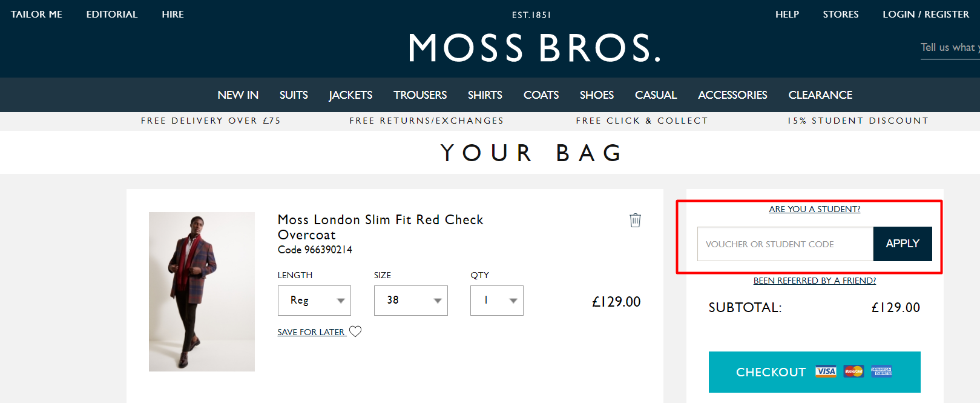Click the heart icon next to SAVE FOR LATER
This screenshot has width=980, height=403.
[356, 331]
